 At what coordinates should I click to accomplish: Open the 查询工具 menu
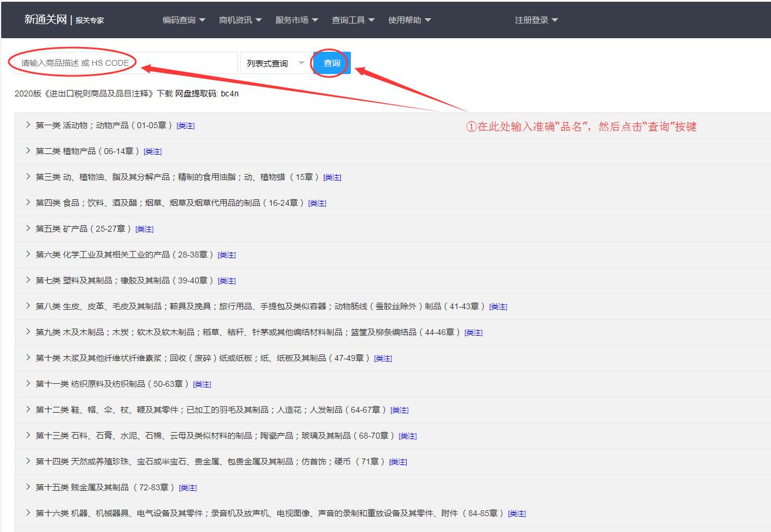click(x=353, y=20)
